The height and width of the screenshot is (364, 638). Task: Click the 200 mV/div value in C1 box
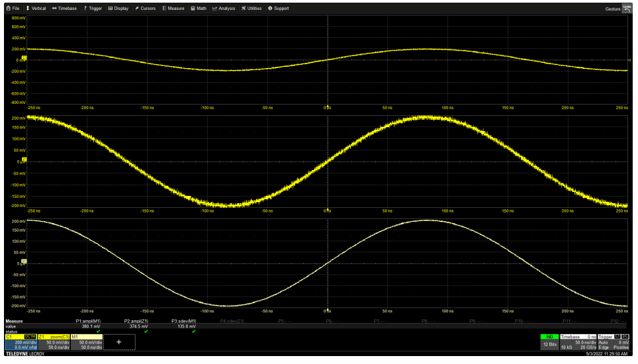coord(26,343)
